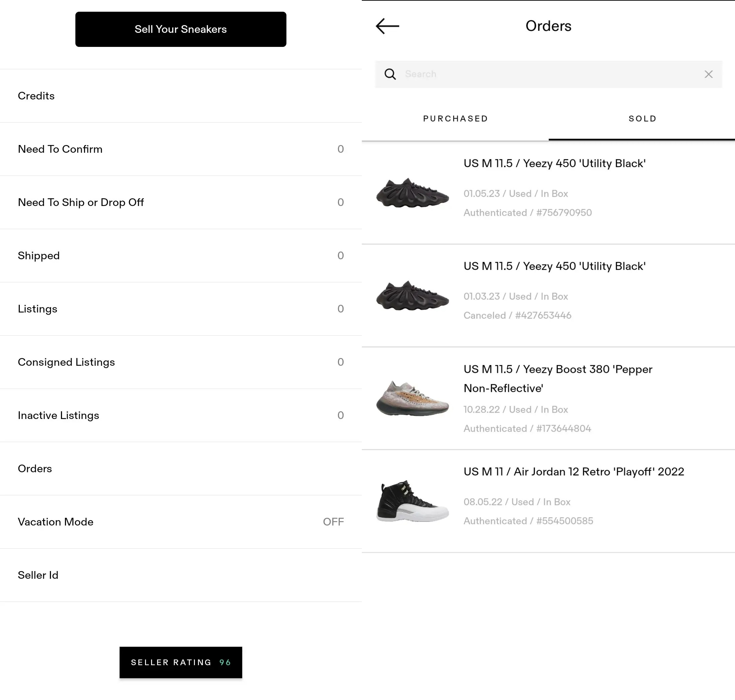Viewport: 735px width, 700px height.
Task: Open the Shipped section
Action: pyautogui.click(x=181, y=256)
